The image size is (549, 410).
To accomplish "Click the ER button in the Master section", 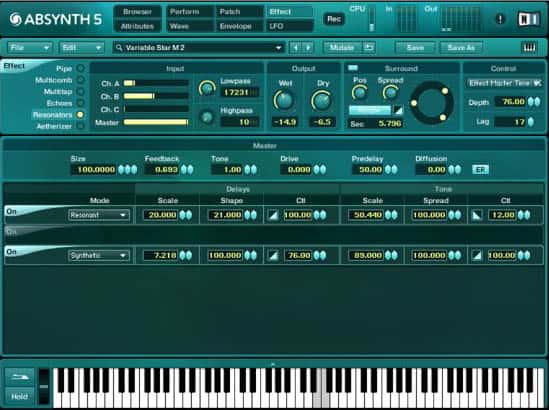I will [x=480, y=169].
